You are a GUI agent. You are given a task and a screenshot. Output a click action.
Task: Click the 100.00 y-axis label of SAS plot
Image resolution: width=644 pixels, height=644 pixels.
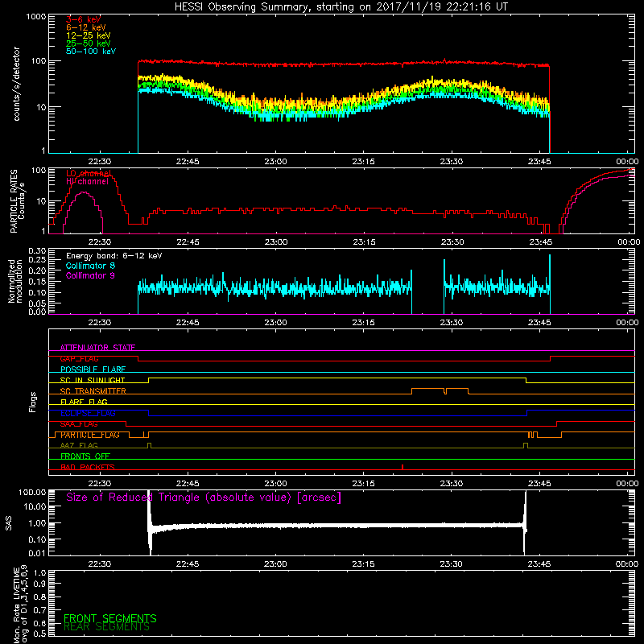32,492
